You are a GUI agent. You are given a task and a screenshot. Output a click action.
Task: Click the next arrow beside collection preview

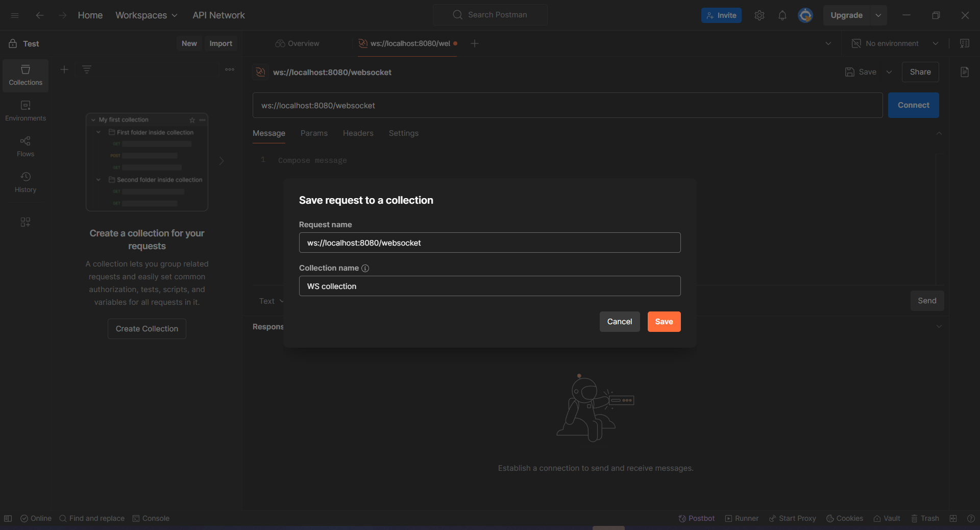[222, 161]
